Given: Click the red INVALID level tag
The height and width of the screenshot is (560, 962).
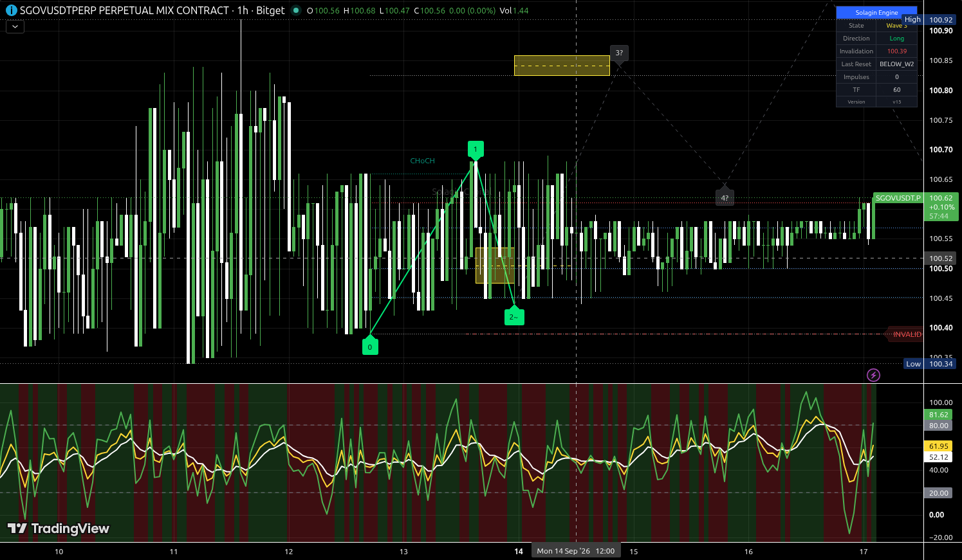Looking at the screenshot, I should pos(905,334).
